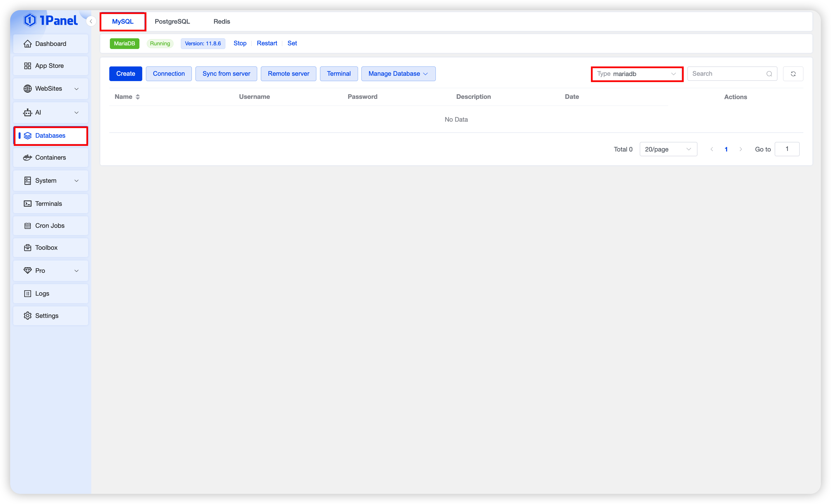Click the Name column sort arrows
The width and height of the screenshot is (831, 504).
[137, 97]
